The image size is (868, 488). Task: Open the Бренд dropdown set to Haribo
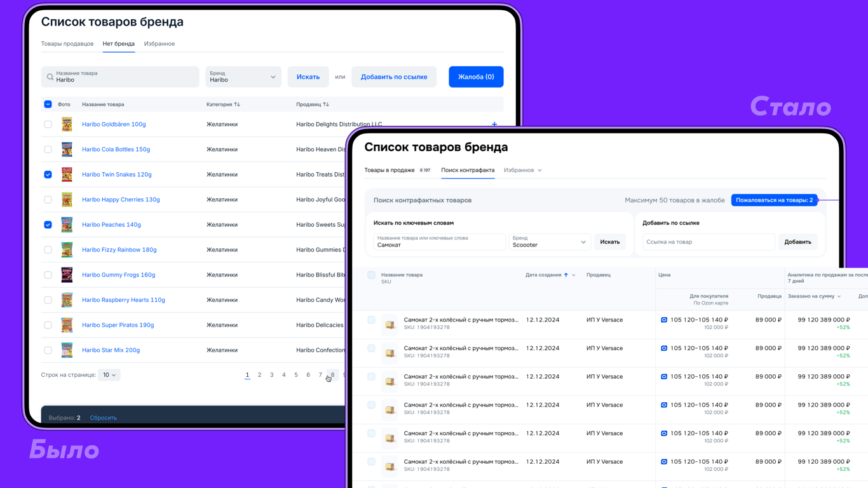(243, 77)
